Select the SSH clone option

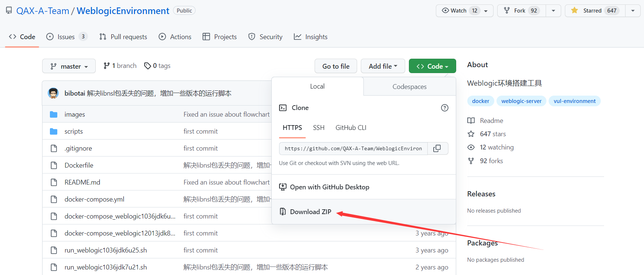[x=319, y=128]
